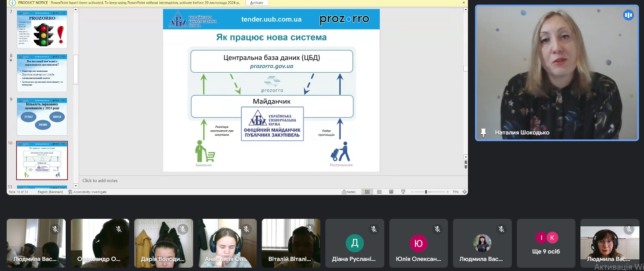The height and width of the screenshot is (271, 644).
Task: Click the tender.uub.com.ua text in slide header
Action: (x=271, y=19)
